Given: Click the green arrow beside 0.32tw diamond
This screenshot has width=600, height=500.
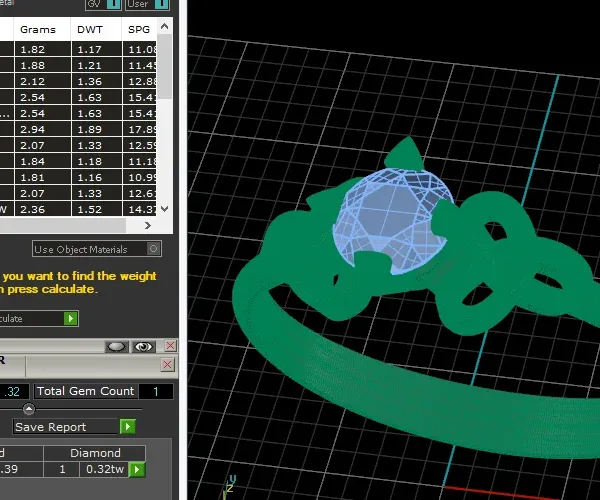Looking at the screenshot, I should click(137, 469).
